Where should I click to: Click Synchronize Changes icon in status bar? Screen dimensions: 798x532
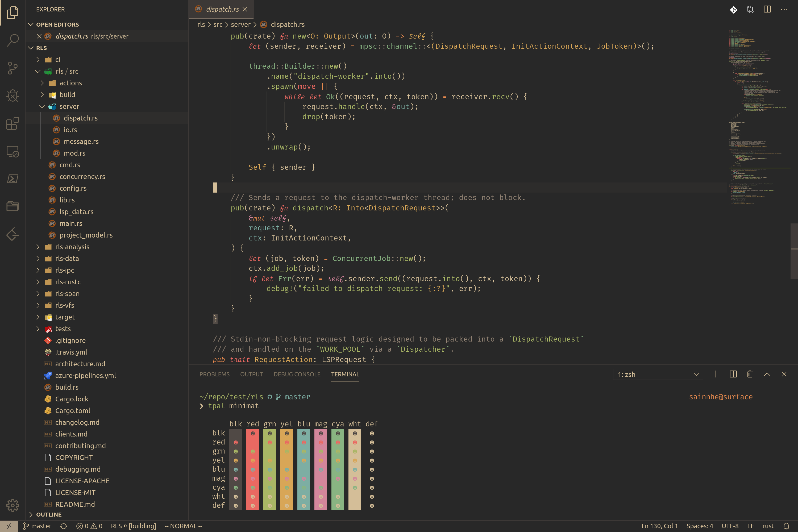(x=64, y=526)
